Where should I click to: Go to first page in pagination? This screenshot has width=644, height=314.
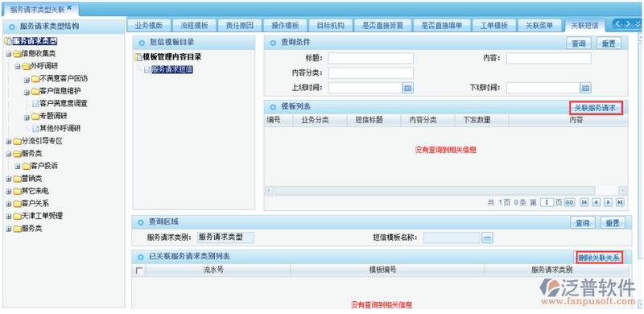coord(584,202)
